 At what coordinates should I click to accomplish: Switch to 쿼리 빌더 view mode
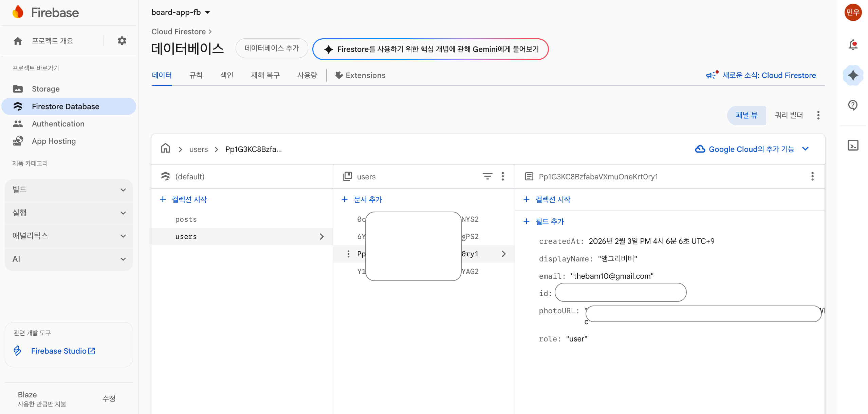coord(789,115)
